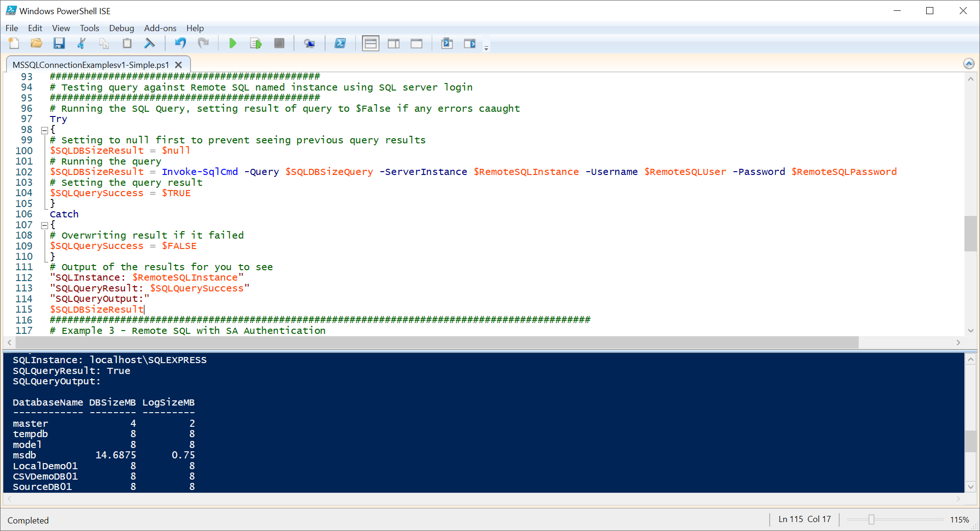
Task: Click the New script icon
Action: pos(14,44)
